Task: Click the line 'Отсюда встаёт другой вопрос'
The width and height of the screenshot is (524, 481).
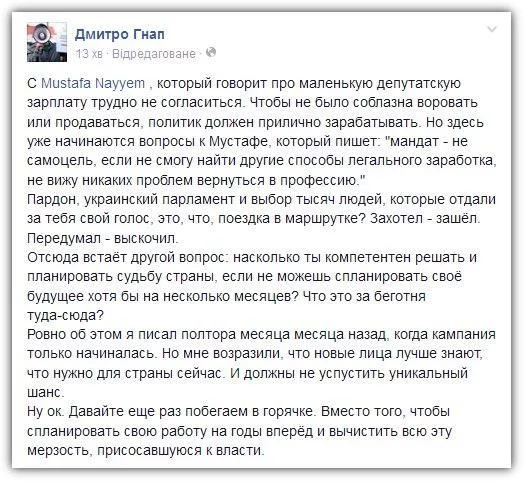Action: point(252,257)
